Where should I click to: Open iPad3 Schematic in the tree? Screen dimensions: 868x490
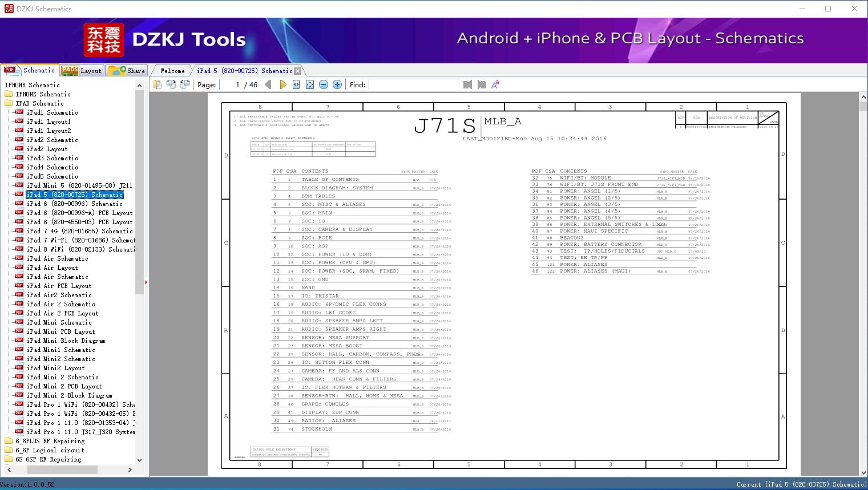tap(53, 158)
